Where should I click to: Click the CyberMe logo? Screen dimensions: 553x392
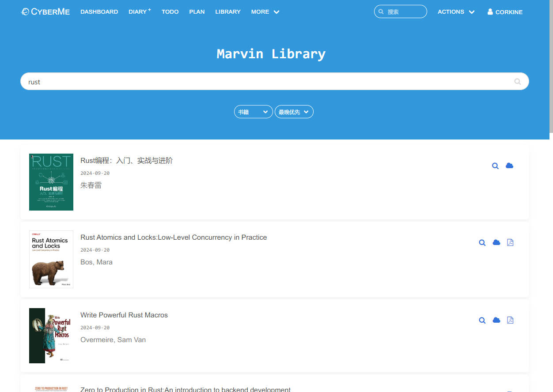45,12
